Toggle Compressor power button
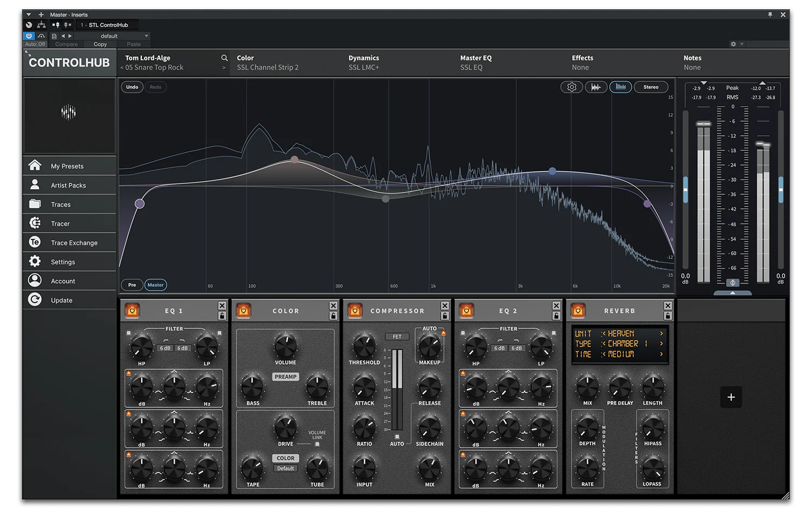Viewport: 812px width, 522px height. coord(355,310)
